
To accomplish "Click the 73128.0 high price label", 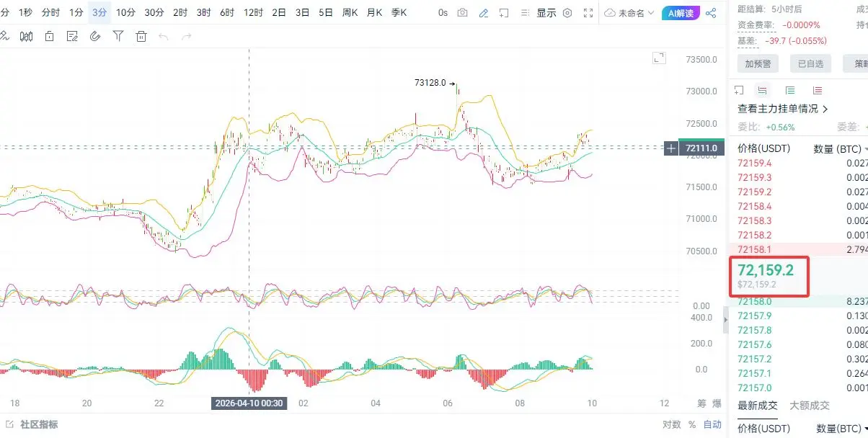I will tap(430, 83).
